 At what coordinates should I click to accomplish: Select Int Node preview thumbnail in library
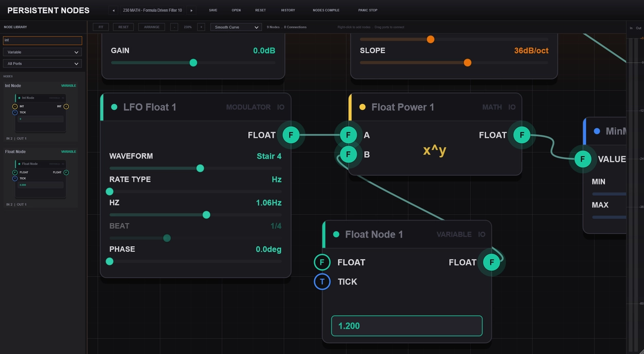(40, 113)
